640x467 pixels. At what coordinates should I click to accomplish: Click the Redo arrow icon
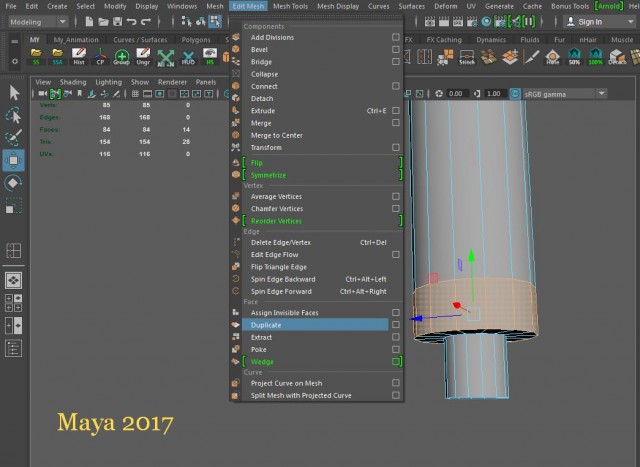click(146, 21)
